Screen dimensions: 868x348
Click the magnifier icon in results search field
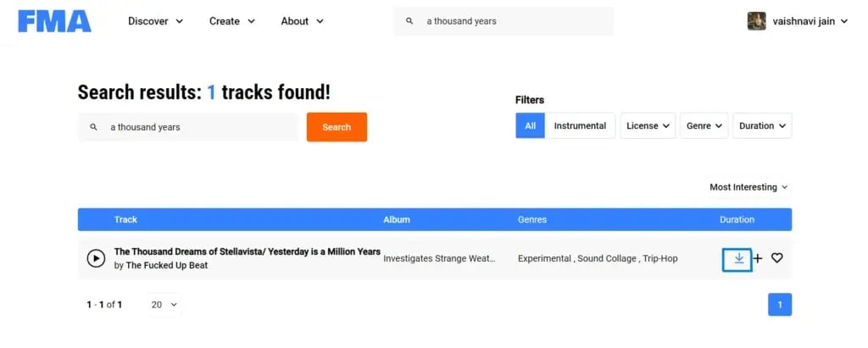[x=93, y=127]
